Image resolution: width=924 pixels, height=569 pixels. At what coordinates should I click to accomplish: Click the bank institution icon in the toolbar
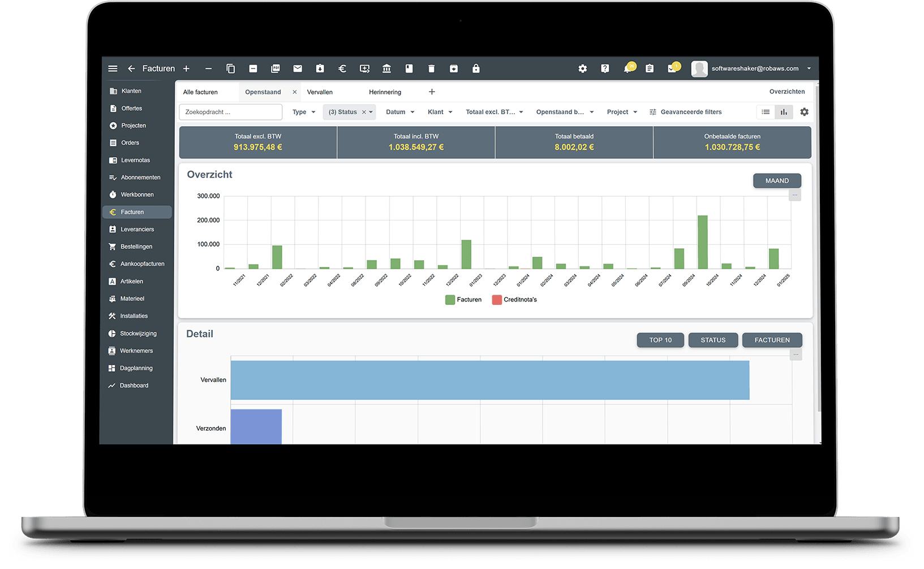click(386, 68)
